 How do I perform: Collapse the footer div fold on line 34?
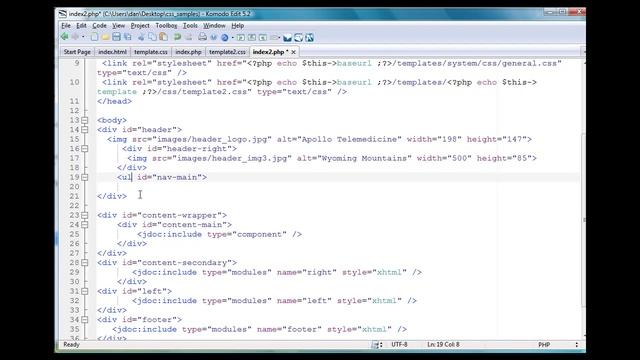click(84, 320)
